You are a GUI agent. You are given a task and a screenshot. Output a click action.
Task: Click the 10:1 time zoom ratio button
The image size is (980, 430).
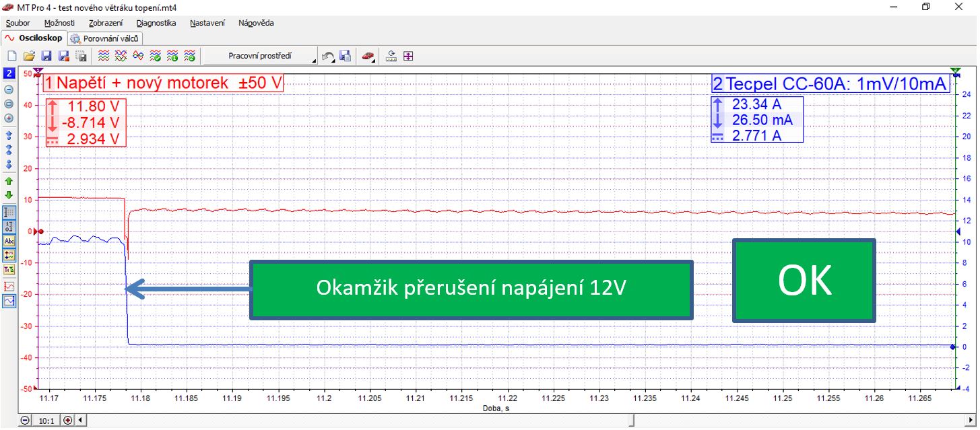point(46,420)
